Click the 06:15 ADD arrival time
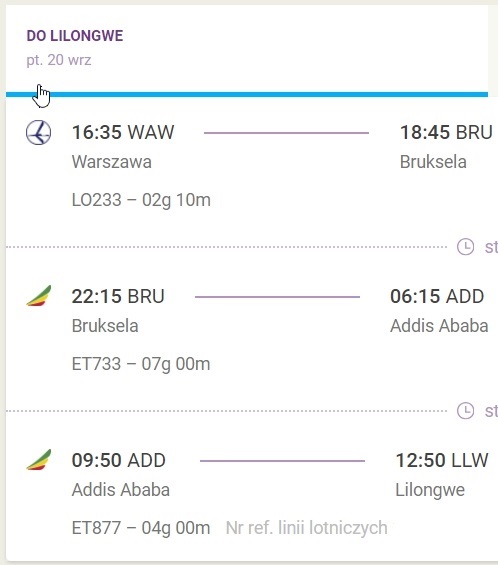The width and height of the screenshot is (498, 565). click(437, 296)
